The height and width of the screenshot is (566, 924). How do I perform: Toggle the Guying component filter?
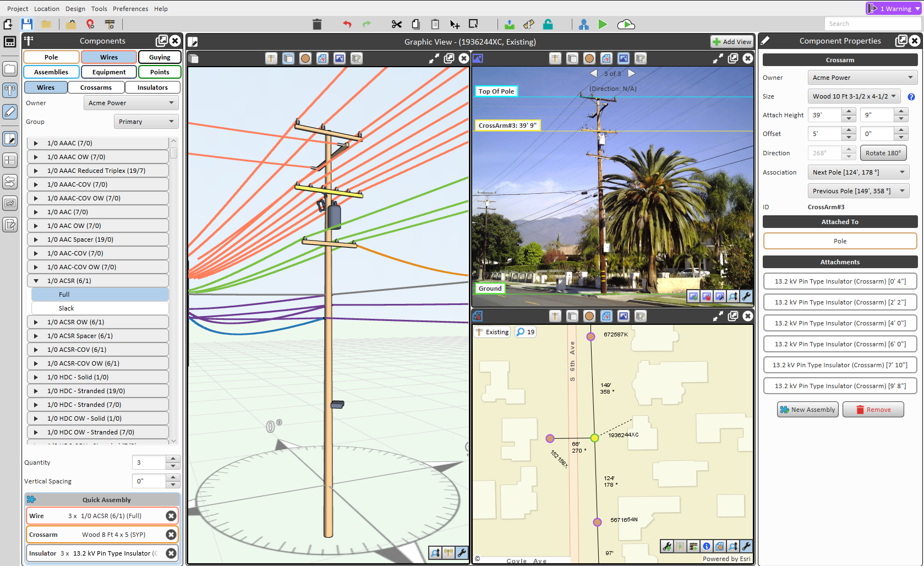click(160, 57)
